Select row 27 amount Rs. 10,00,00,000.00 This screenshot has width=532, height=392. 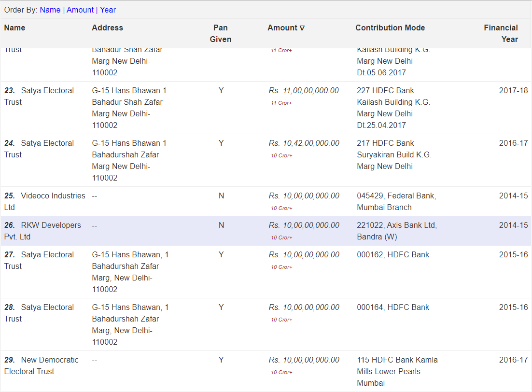(304, 255)
